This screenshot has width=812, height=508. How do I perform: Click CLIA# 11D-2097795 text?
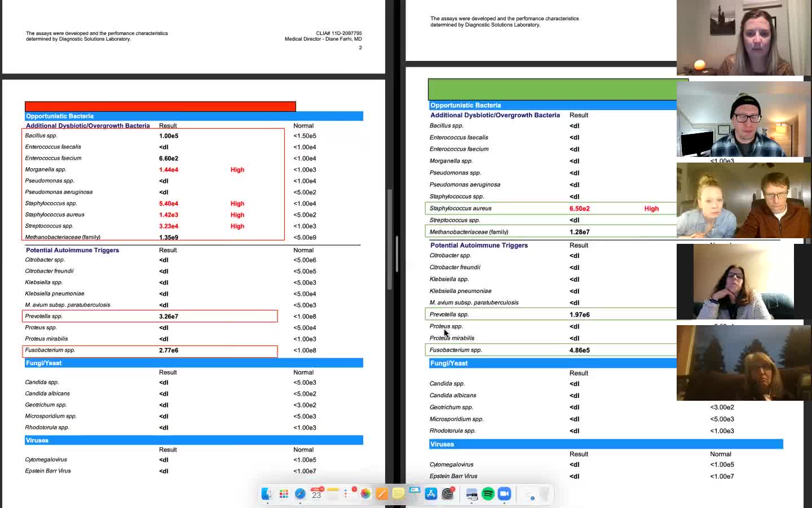coord(339,33)
